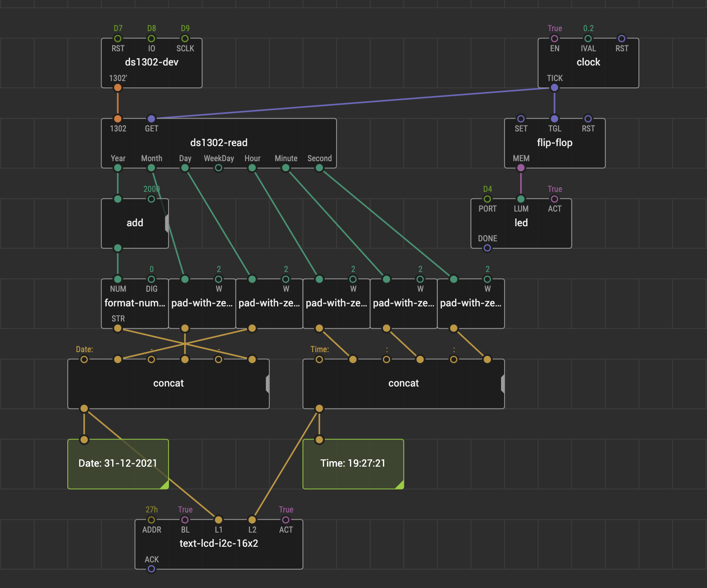Image resolution: width=707 pixels, height=588 pixels.
Task: Click the Day output pin of ds1302-read
Action: (185, 168)
